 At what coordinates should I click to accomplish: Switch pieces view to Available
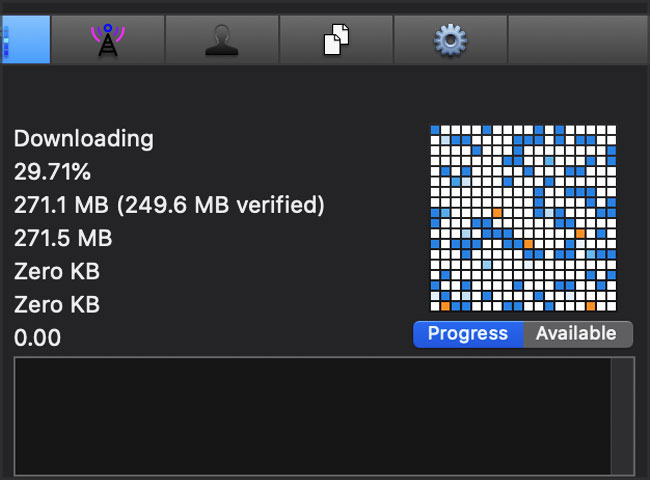tap(577, 334)
